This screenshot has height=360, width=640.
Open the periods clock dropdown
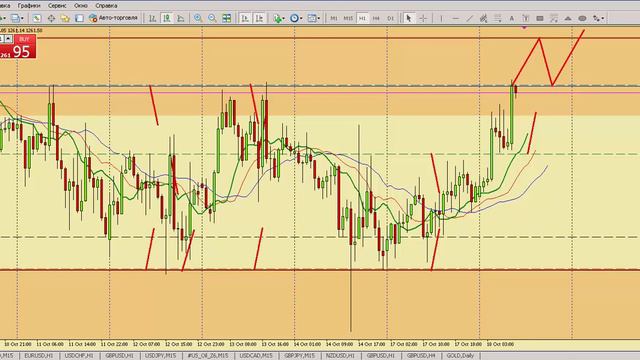(296, 18)
